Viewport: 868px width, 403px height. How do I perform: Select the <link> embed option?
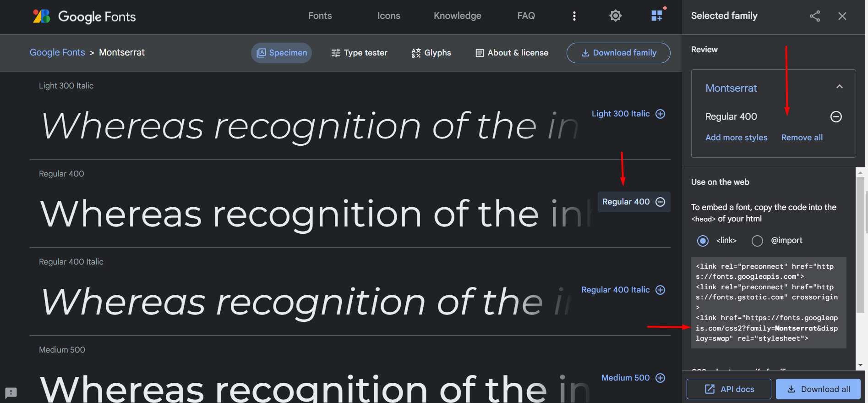[x=703, y=241]
